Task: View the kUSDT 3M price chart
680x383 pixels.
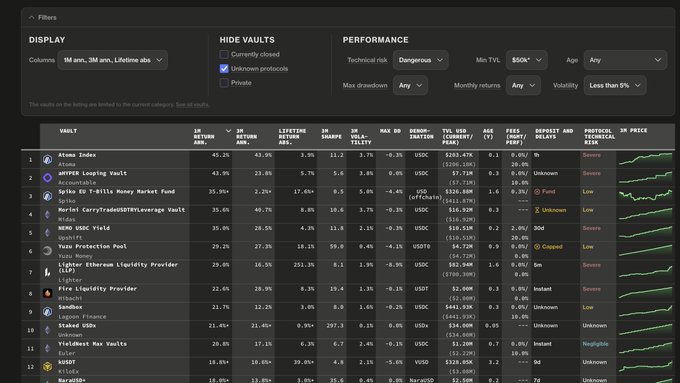Action: click(x=645, y=367)
